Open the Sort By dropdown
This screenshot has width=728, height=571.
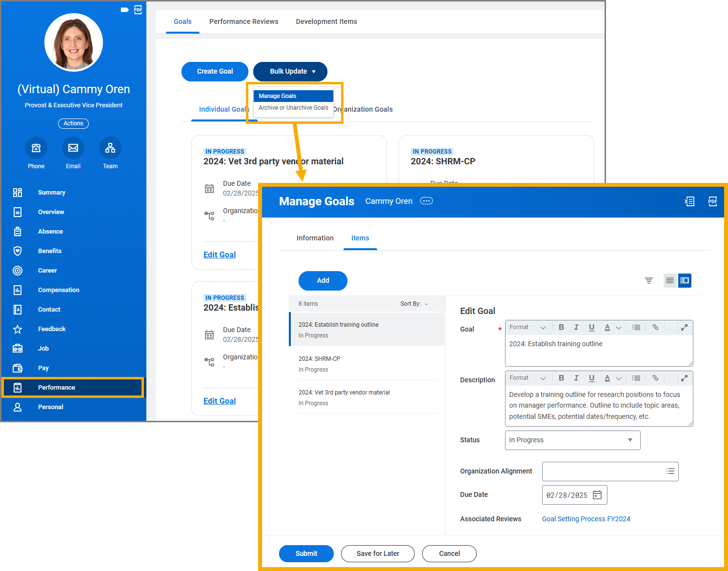[x=414, y=304]
